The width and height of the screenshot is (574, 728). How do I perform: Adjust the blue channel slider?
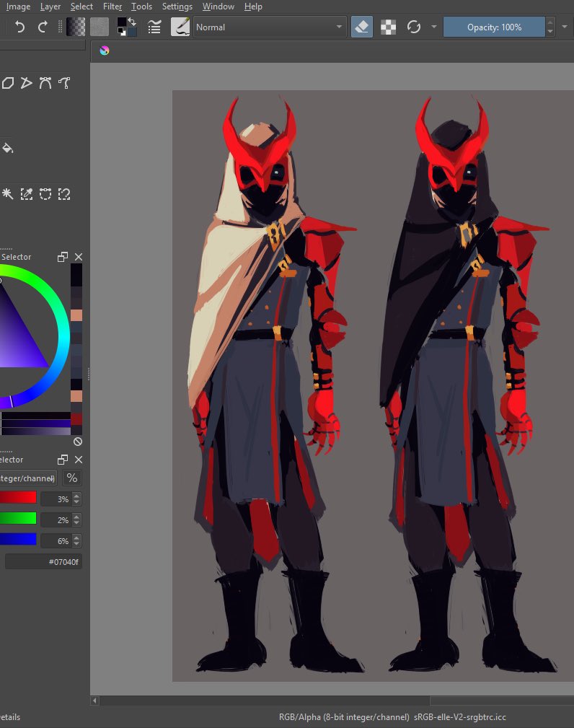click(18, 538)
